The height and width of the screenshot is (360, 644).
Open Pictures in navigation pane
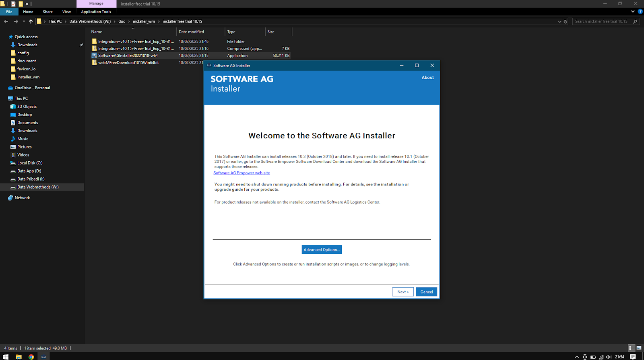coord(24,147)
